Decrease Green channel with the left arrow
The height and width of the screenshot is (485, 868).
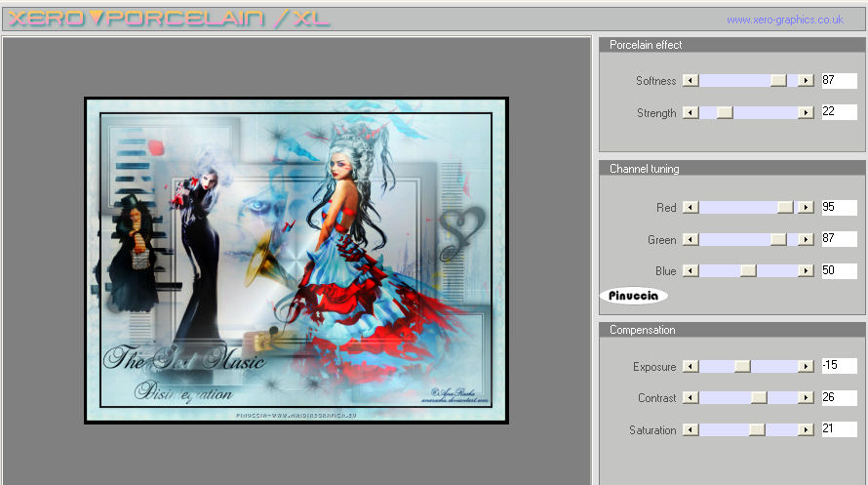coord(690,239)
